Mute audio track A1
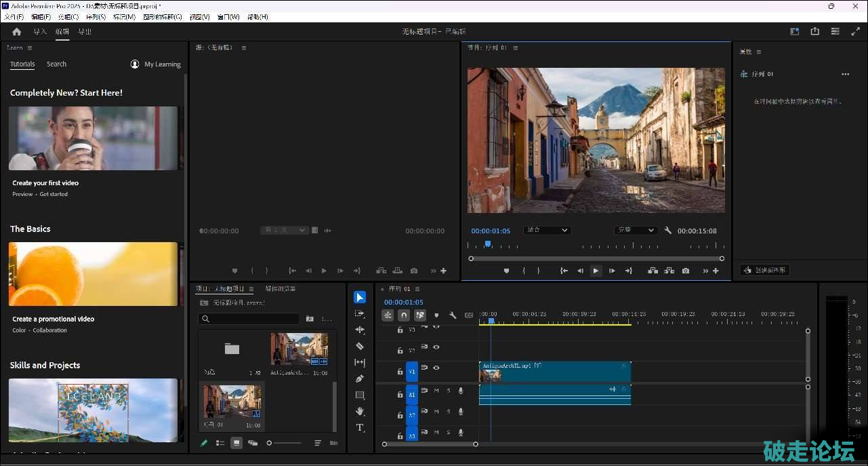This screenshot has height=466, width=868. 436,391
